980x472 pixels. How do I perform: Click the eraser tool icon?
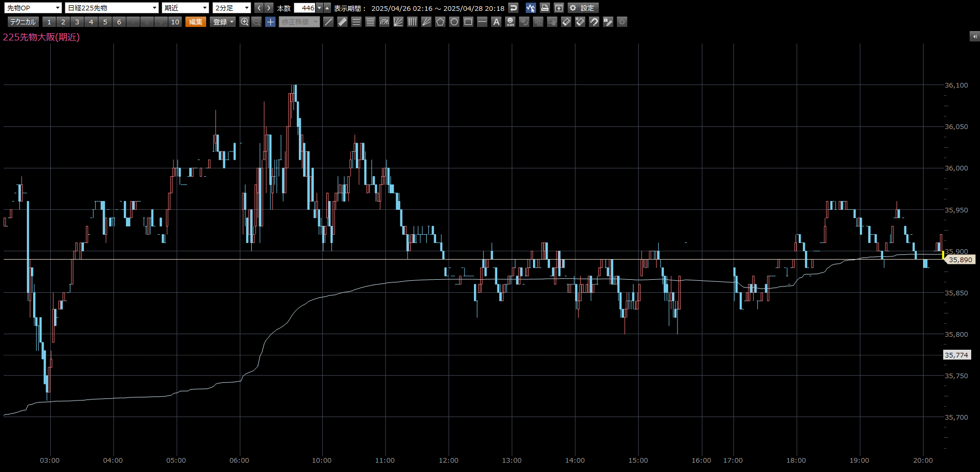(566, 22)
